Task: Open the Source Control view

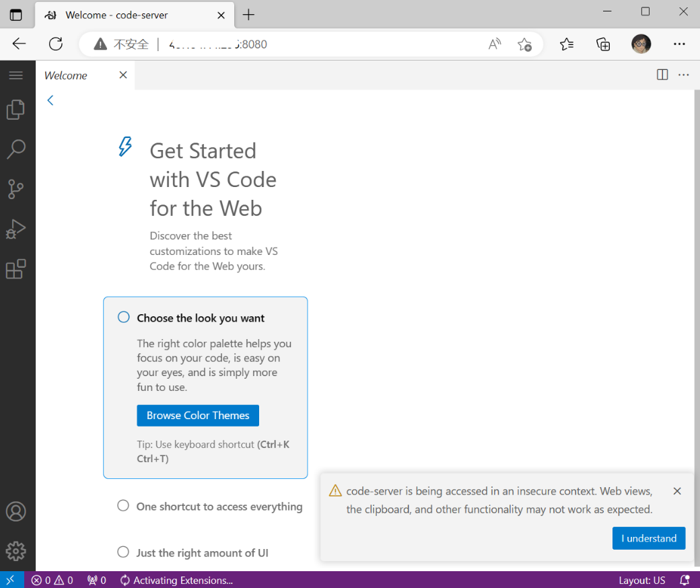Action: 16,189
